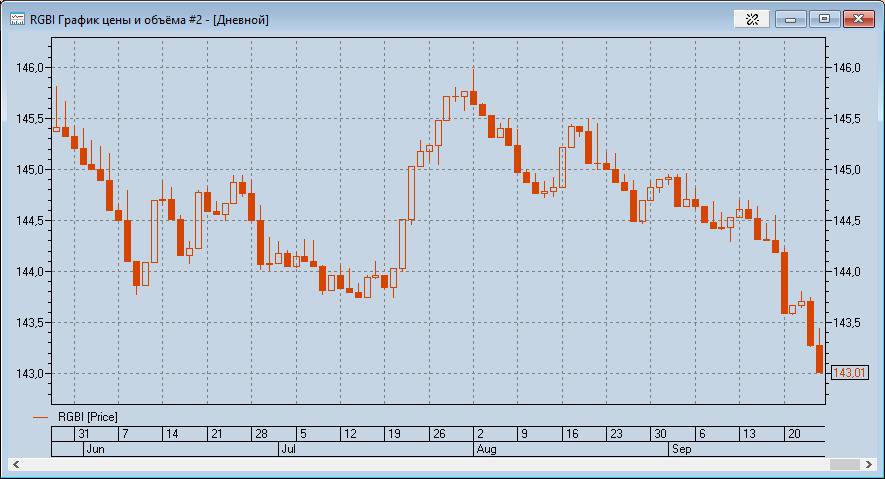The width and height of the screenshot is (885, 479).
Task: Close the RGBI chart window
Action: point(858,19)
